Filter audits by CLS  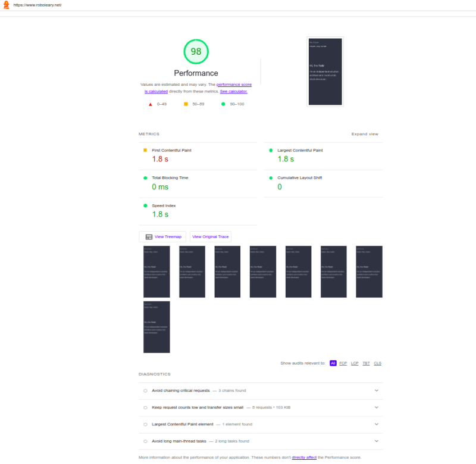coord(378,363)
